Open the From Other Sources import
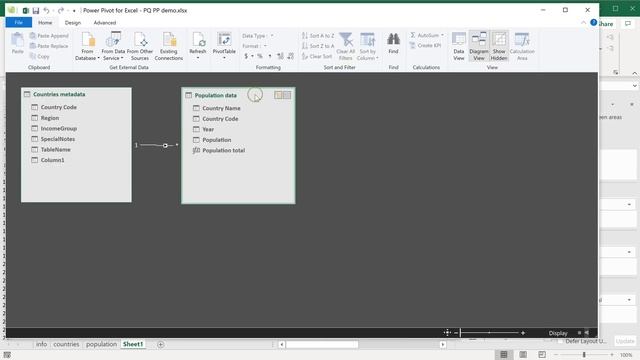Image resolution: width=640 pixels, height=360 pixels. pyautogui.click(x=140, y=47)
